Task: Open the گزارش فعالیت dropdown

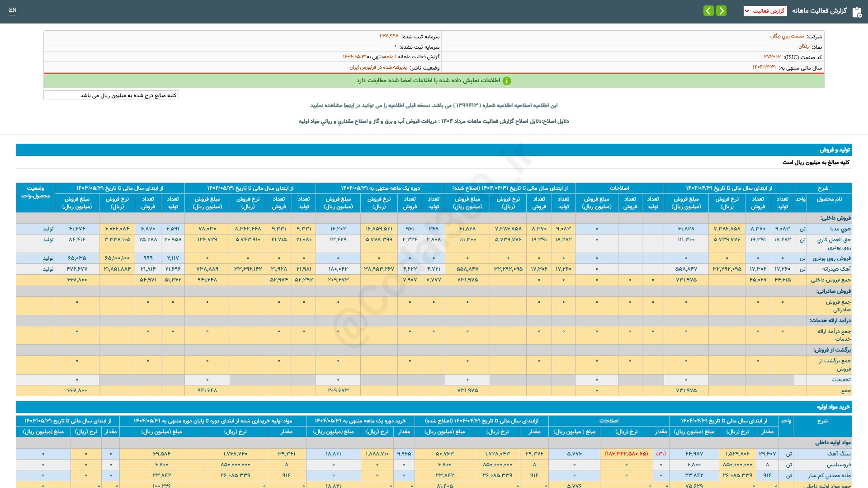Action: pyautogui.click(x=765, y=11)
